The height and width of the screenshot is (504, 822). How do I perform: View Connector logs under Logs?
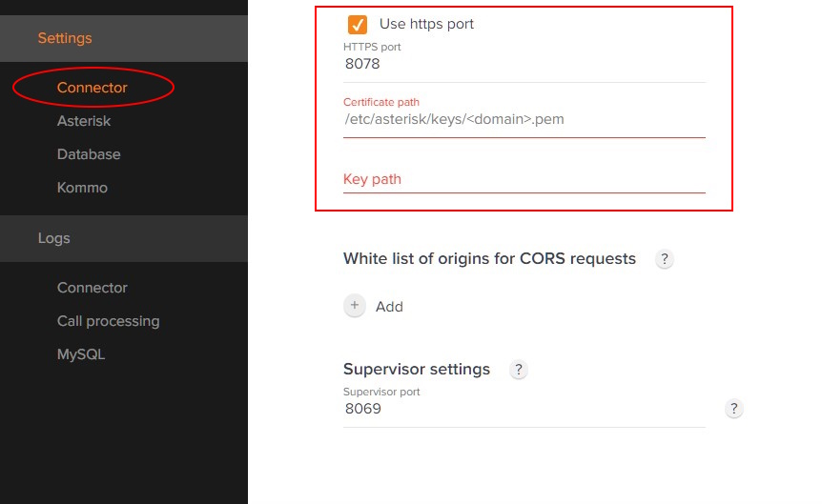tap(92, 288)
